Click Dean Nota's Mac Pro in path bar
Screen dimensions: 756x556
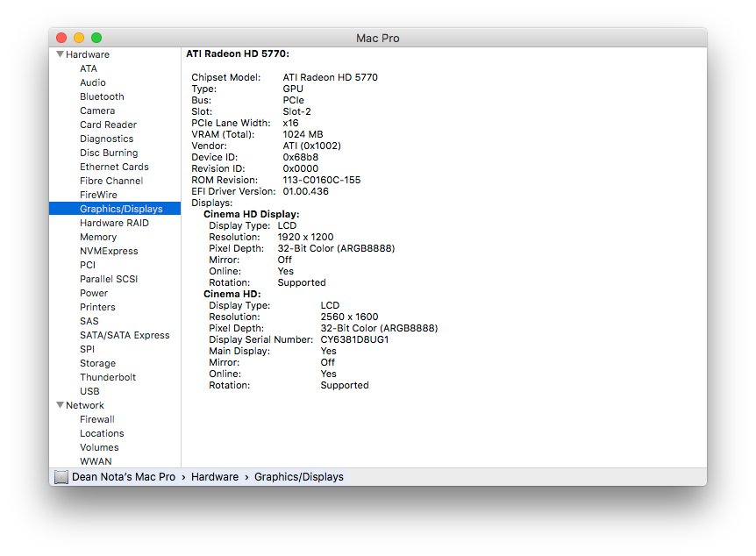coord(124,477)
